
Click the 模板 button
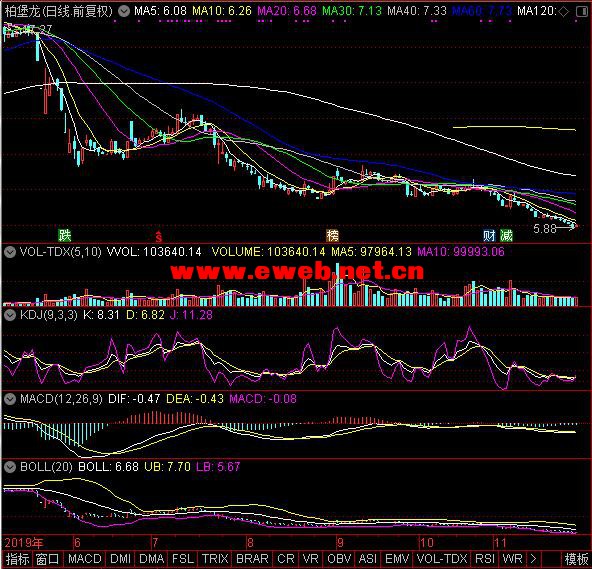click(x=576, y=559)
